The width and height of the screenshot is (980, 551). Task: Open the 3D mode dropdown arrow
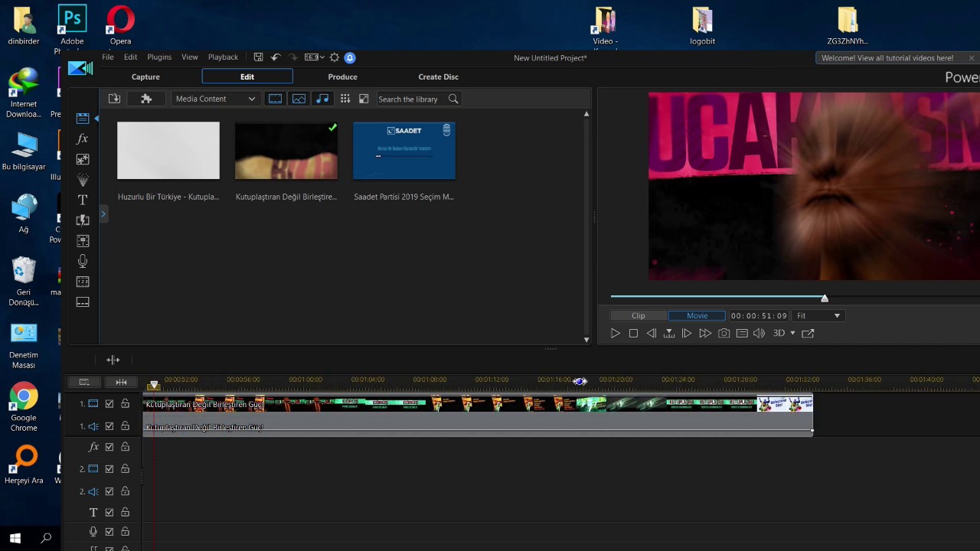[792, 334]
